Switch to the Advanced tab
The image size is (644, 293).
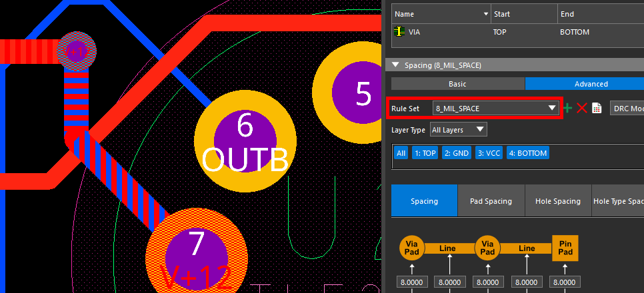585,84
